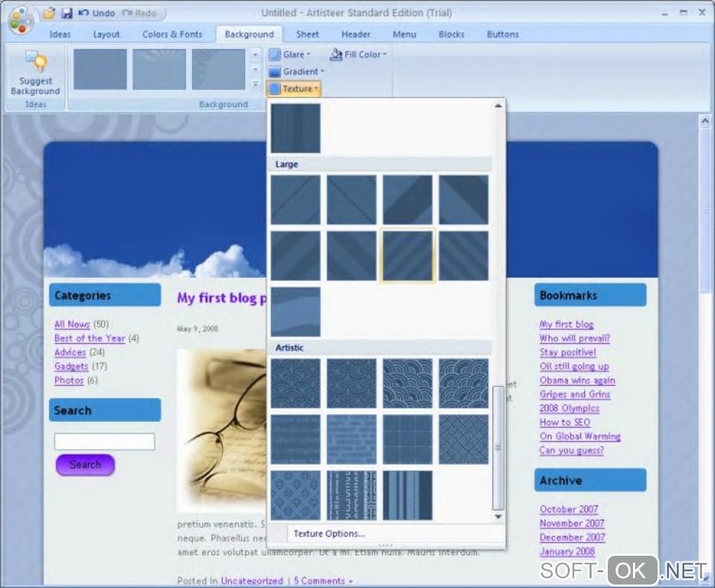This screenshot has width=715, height=588.
Task: Click the Uncategorized post category link
Action: click(252, 581)
